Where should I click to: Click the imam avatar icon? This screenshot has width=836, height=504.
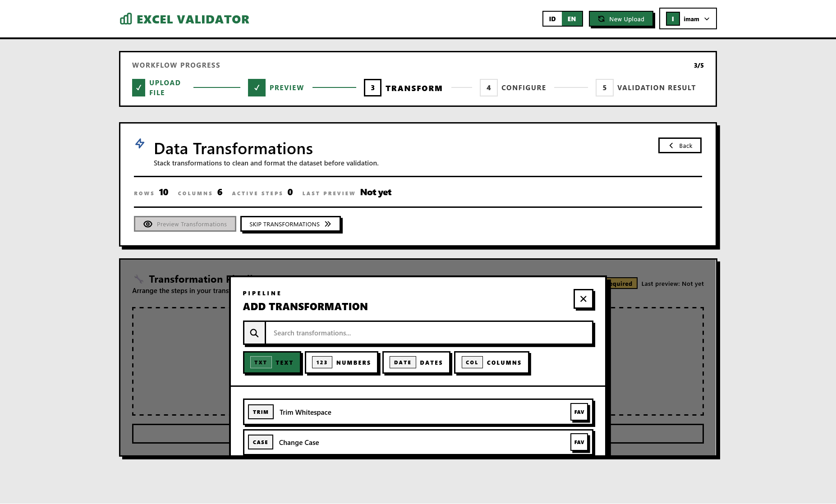[x=673, y=19]
